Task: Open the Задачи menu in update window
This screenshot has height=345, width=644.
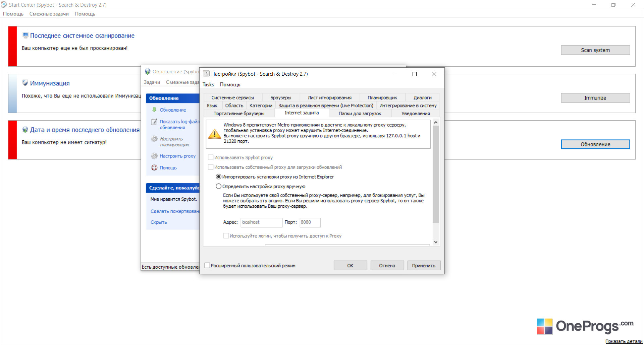Action: (152, 82)
